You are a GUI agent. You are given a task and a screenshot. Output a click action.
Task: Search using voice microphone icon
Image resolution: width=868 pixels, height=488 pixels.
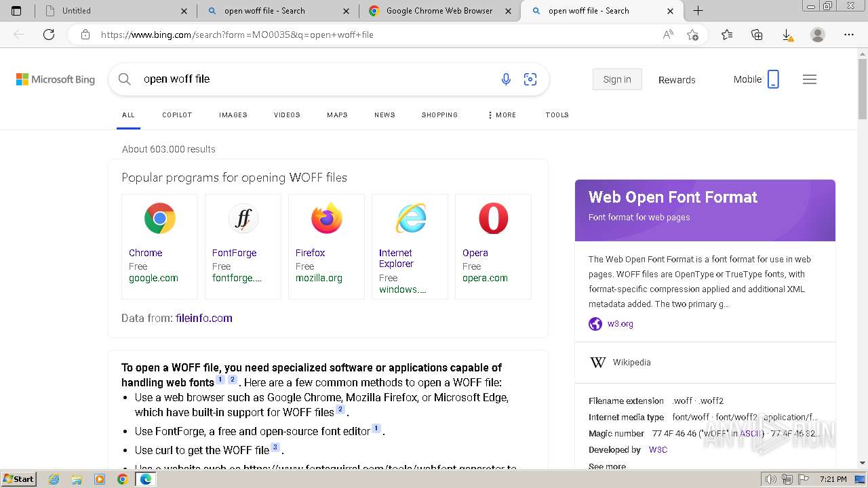506,79
